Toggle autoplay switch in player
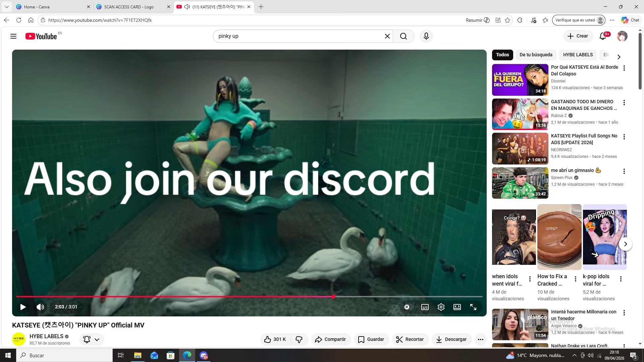Viewport: 644px width, 362px height. [x=407, y=307]
